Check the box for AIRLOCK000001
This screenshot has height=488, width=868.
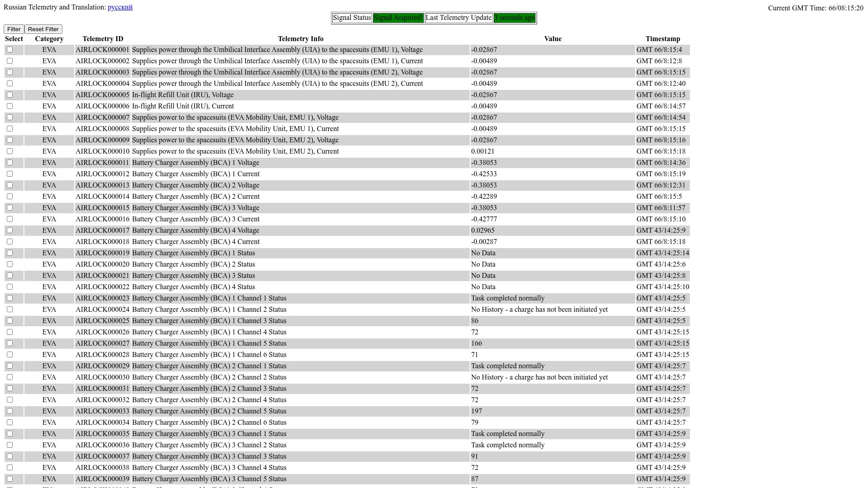[9, 50]
